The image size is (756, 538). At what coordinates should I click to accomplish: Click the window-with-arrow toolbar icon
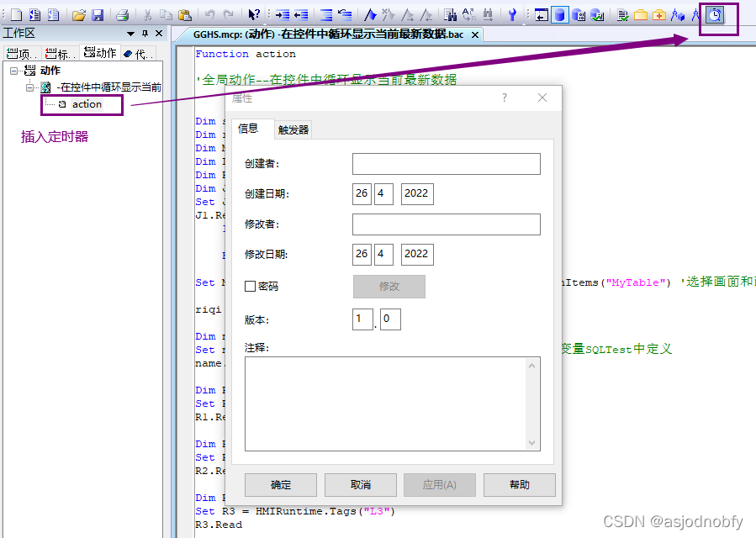coord(542,15)
